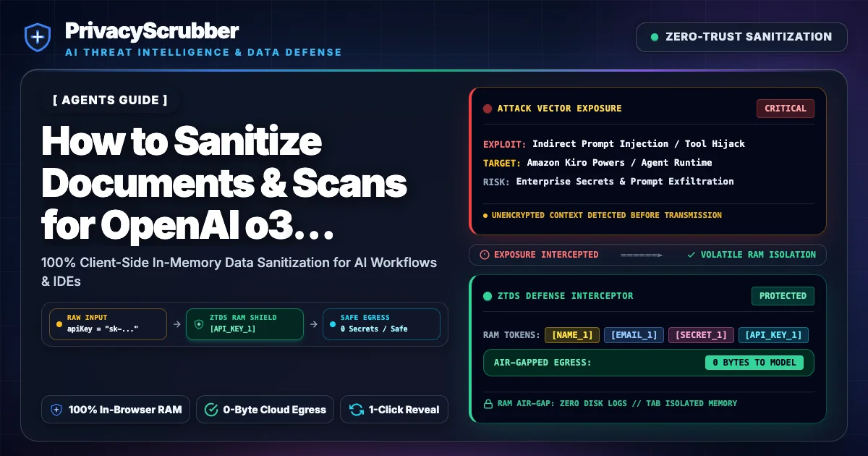Image resolution: width=868 pixels, height=456 pixels.
Task: Click the arrow between ZTDS RAM Shield and Safe Egress
Action: point(312,324)
